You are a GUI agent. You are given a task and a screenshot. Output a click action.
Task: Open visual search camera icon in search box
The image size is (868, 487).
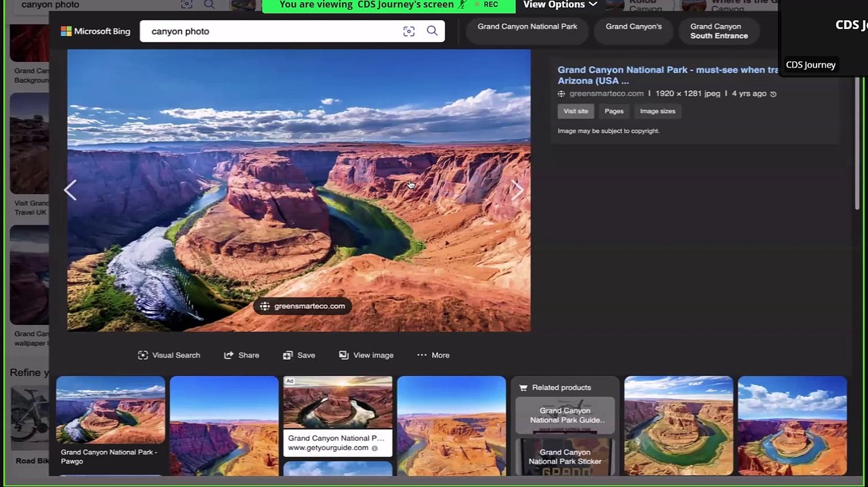coord(409,31)
